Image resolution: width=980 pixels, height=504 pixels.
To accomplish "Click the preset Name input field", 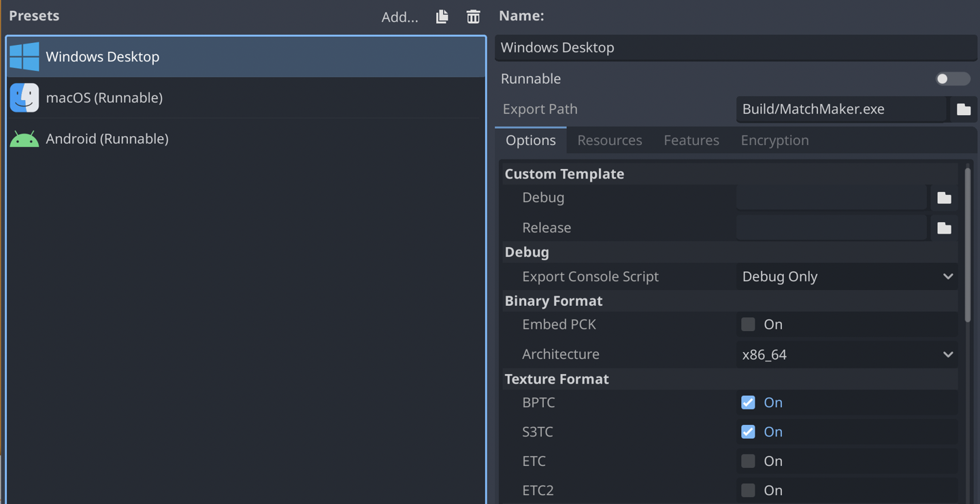I will point(736,48).
